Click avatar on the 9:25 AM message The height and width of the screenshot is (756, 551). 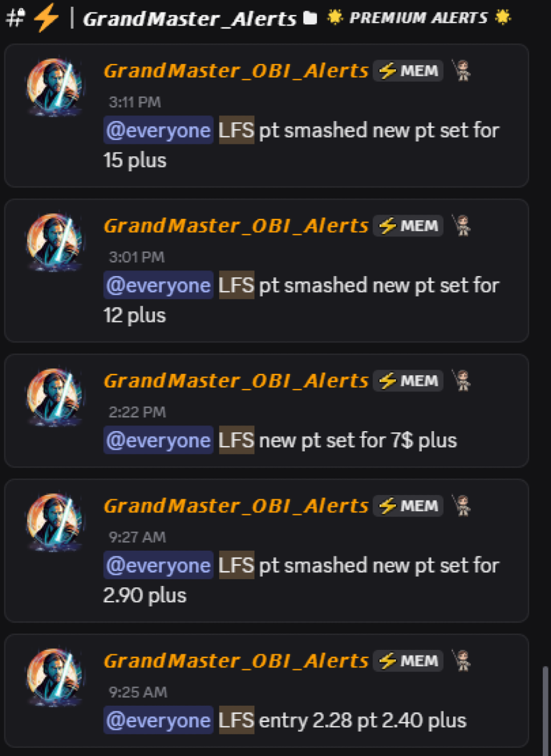pos(55,678)
